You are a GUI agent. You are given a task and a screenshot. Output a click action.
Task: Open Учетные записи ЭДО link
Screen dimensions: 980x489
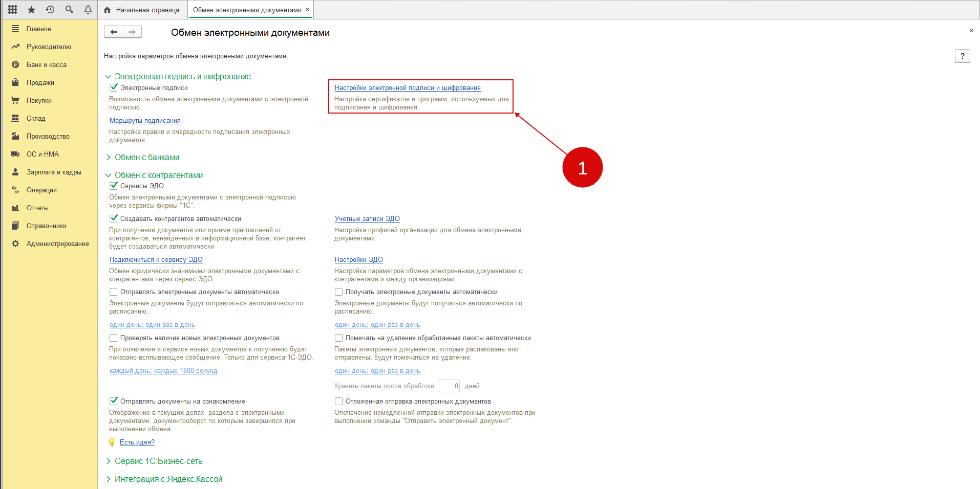click(x=367, y=219)
